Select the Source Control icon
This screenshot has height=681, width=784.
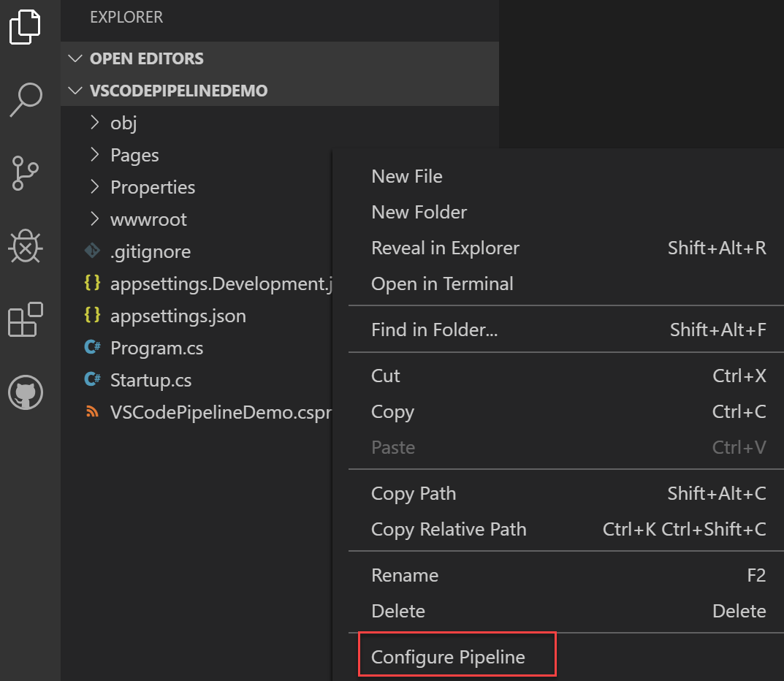click(x=26, y=173)
